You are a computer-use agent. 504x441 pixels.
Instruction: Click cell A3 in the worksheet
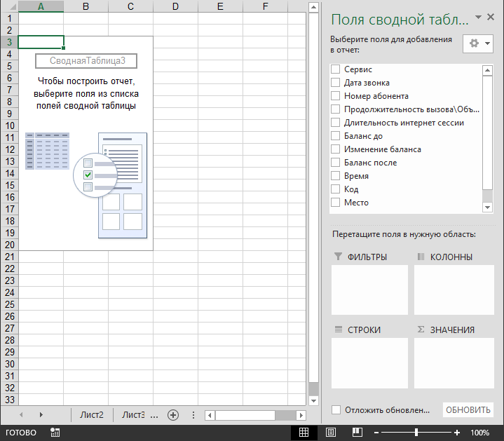coord(41,42)
